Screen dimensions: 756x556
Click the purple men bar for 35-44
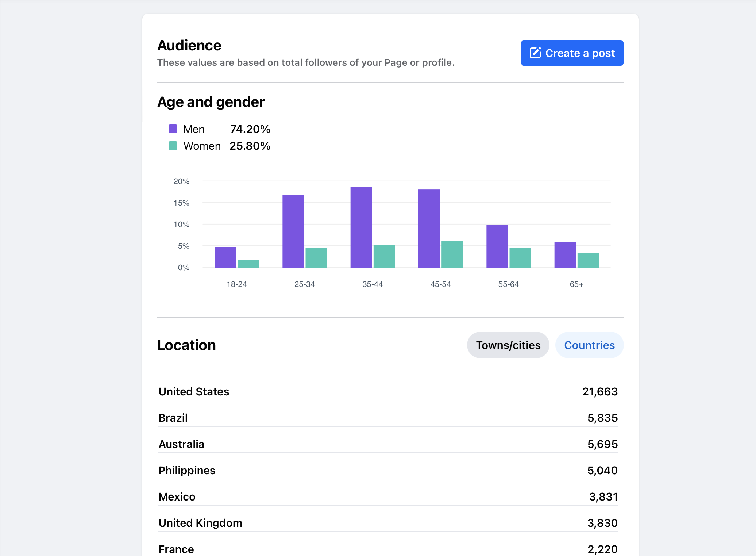coord(361,227)
